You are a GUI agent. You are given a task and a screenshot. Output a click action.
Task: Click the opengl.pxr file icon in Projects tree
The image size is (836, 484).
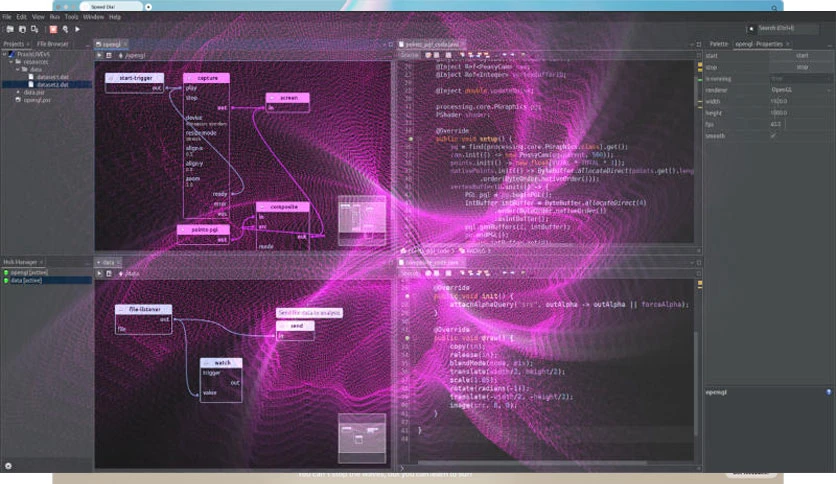click(18, 100)
